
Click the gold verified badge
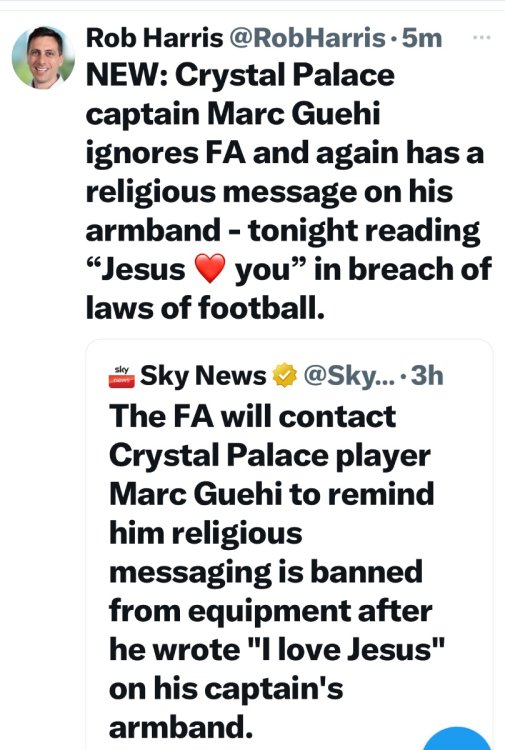coord(285,375)
